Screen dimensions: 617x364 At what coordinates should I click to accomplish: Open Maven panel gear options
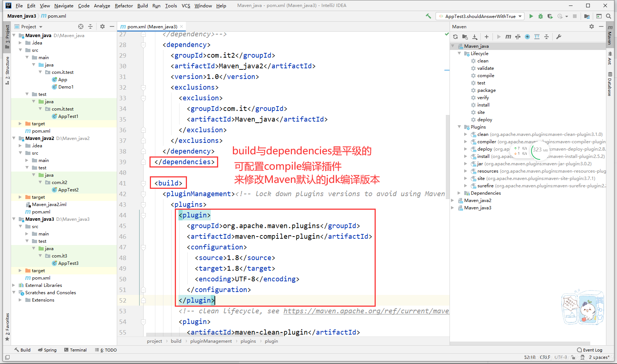click(591, 26)
